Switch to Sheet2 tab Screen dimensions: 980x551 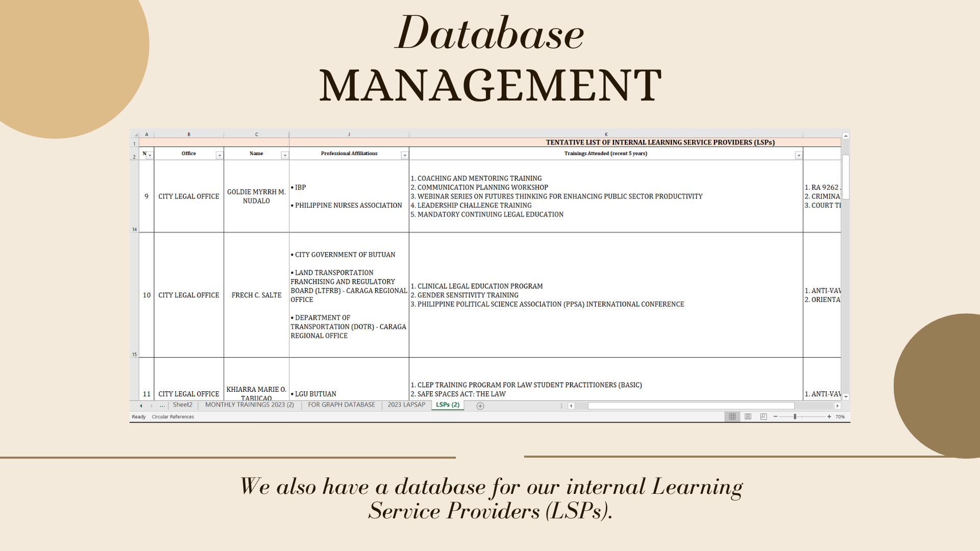tap(182, 405)
